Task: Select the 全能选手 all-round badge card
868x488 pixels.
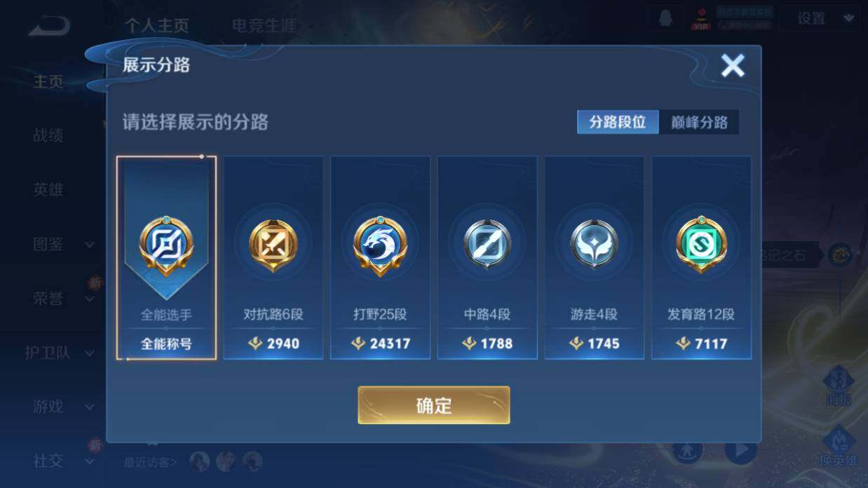Action: click(x=166, y=258)
